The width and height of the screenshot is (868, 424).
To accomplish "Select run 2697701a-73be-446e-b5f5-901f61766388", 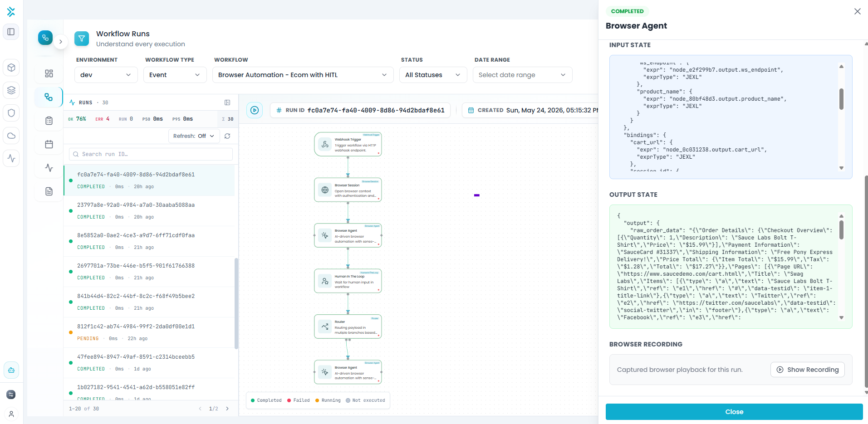I will point(149,272).
